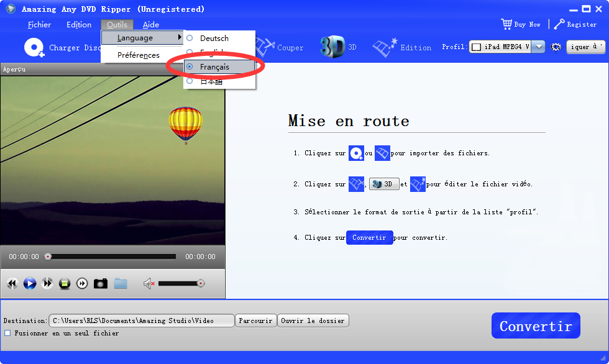Click the 'Mise en route' heading
The width and height of the screenshot is (609, 364).
click(x=349, y=121)
